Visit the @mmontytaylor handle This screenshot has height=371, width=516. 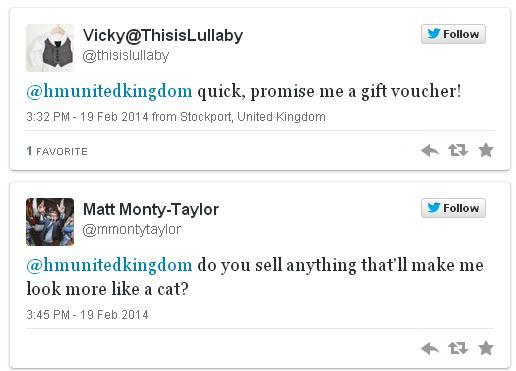coord(131,230)
